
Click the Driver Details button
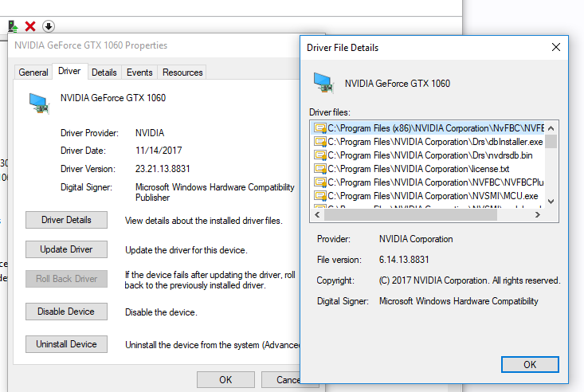point(66,220)
